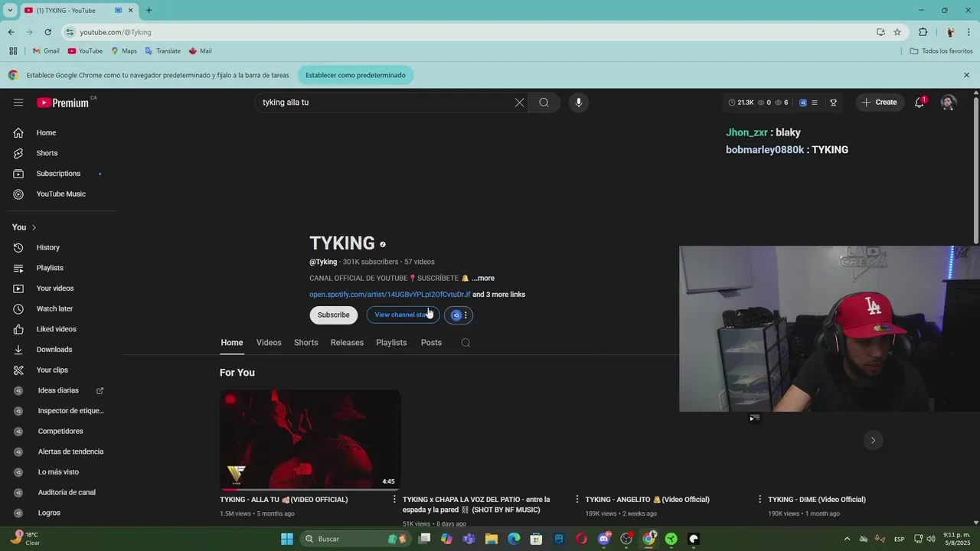Run search with magnifier button
This screenshot has height=551, width=980.
coord(544,103)
